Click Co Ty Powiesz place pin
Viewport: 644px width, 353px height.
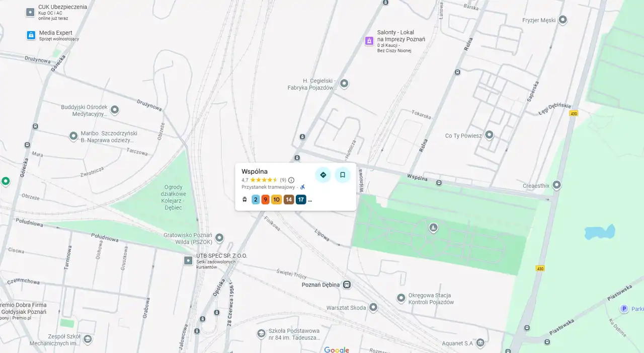(489, 135)
